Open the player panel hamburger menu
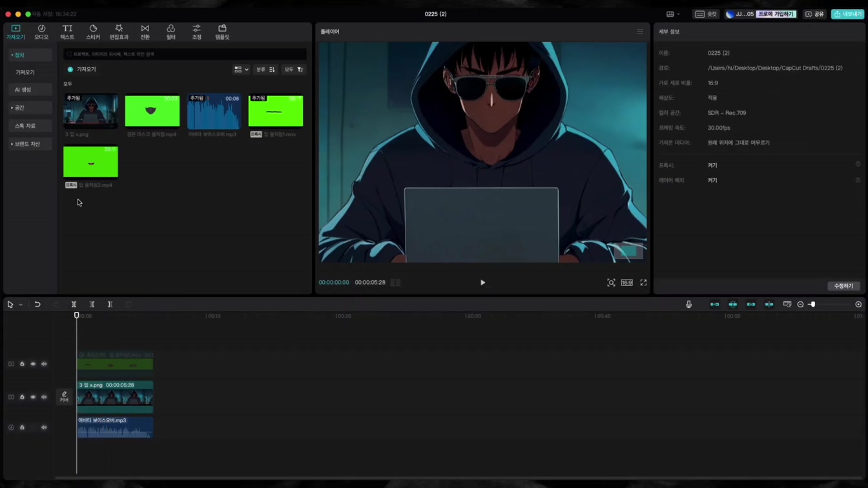This screenshot has width=868, height=488. click(640, 32)
